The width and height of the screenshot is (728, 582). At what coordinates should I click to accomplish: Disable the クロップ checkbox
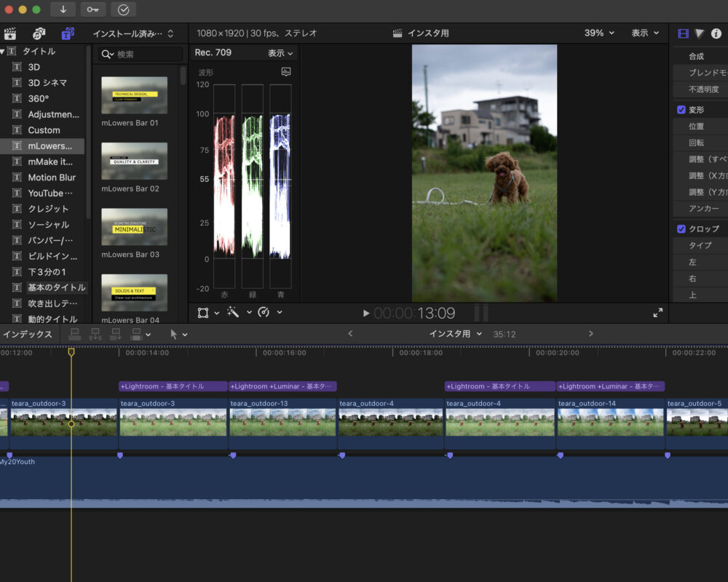tap(681, 228)
